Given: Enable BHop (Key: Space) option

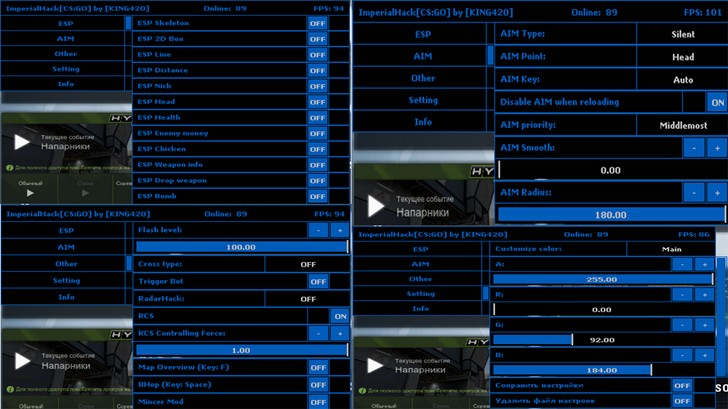Looking at the screenshot, I should [x=318, y=385].
